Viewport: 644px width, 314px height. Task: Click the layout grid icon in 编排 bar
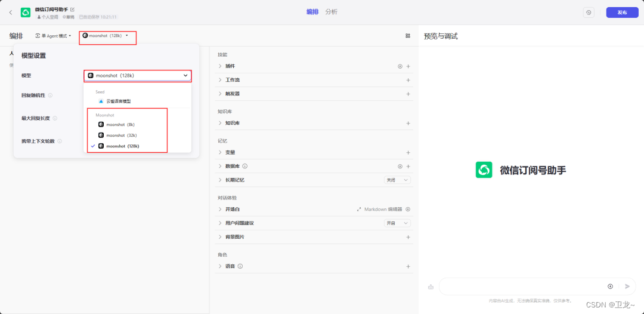(408, 36)
